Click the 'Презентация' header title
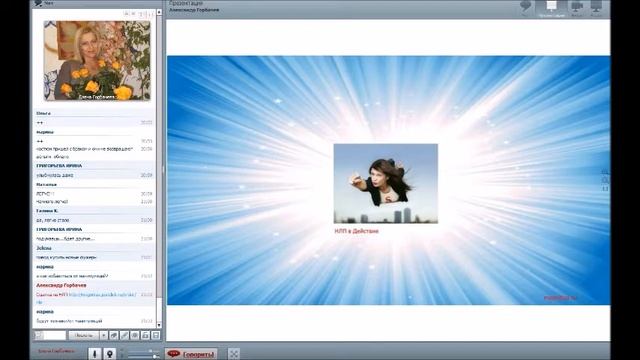 pyautogui.click(x=186, y=3)
